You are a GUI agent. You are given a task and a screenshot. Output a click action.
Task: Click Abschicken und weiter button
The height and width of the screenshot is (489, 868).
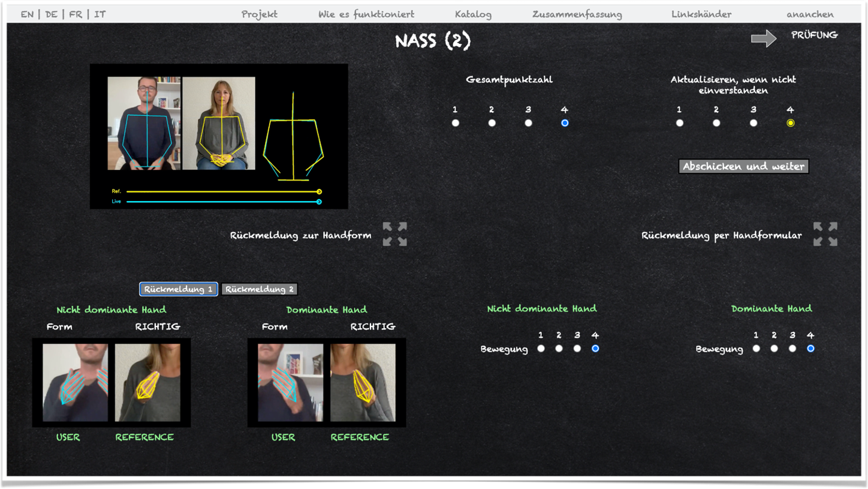(x=743, y=166)
